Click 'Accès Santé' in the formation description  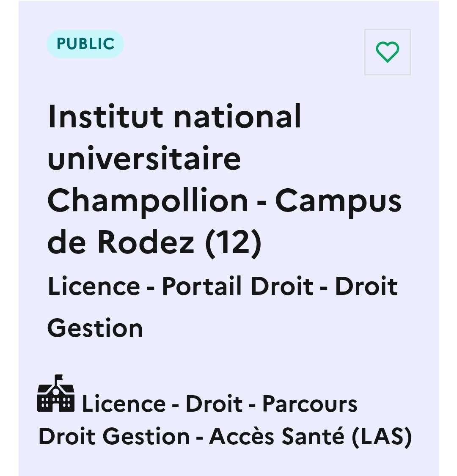pyautogui.click(x=277, y=436)
